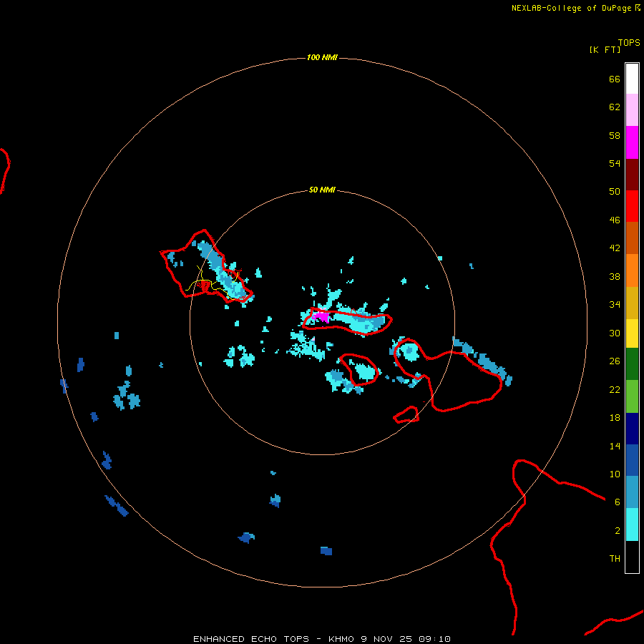Click the bright red 50 kft legend swatch
Viewport: 644px width, 644px height.
(632, 206)
